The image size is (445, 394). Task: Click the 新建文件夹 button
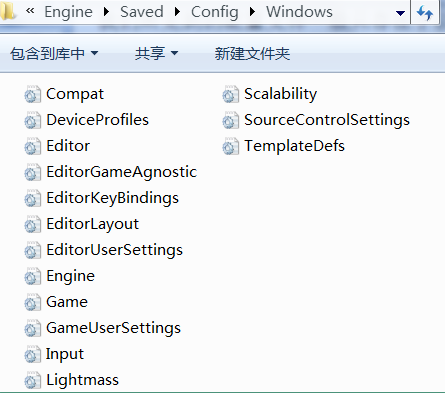[252, 54]
